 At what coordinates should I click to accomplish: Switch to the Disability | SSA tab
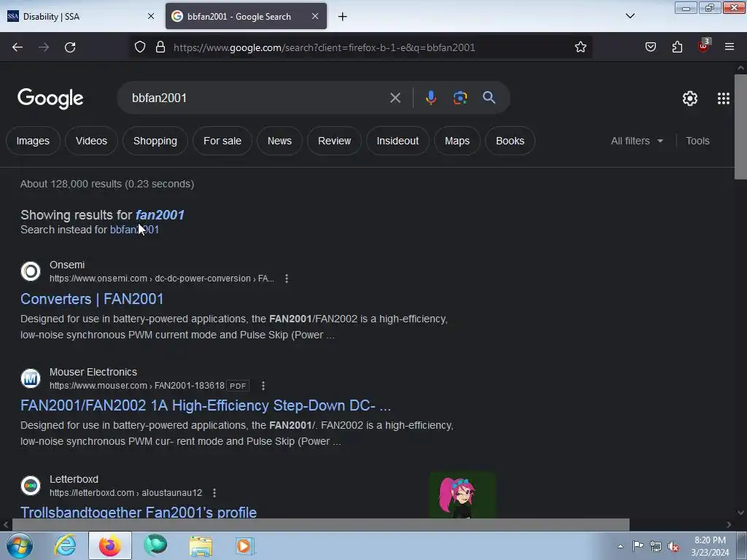pyautogui.click(x=81, y=16)
